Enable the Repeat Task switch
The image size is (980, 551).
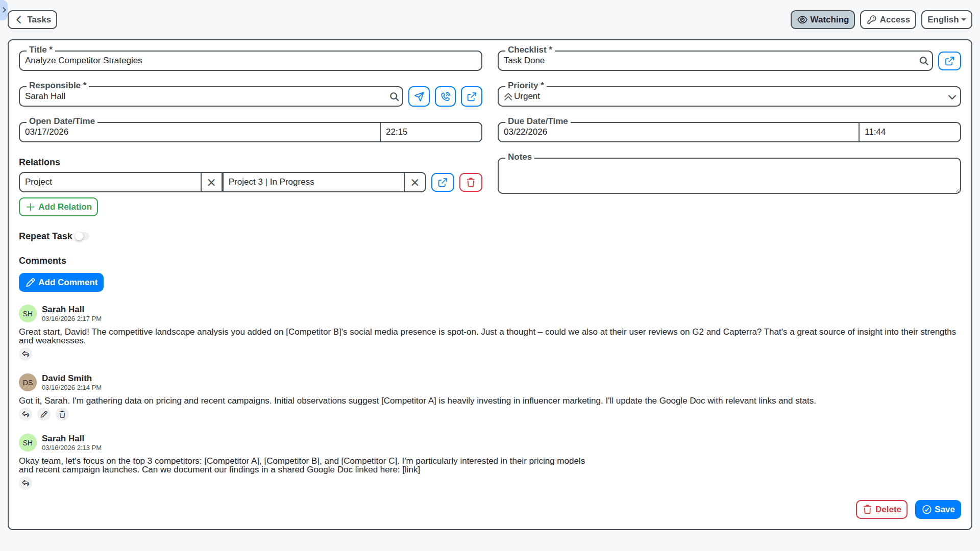(81, 236)
